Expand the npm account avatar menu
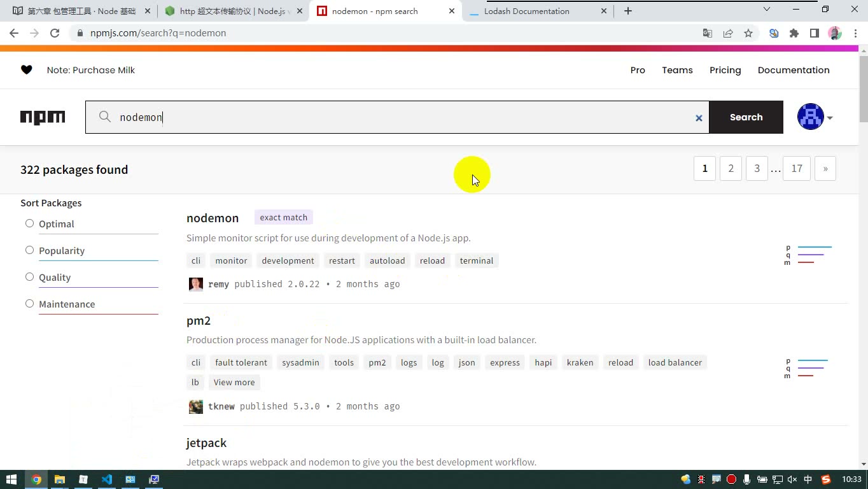This screenshot has height=489, width=868. pos(815,117)
